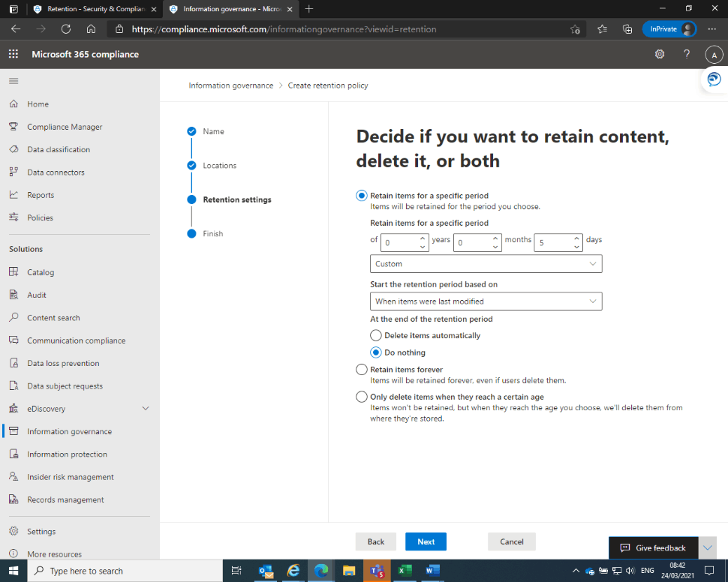Open the floating chat assistant icon
This screenshot has height=582, width=728.
click(714, 79)
